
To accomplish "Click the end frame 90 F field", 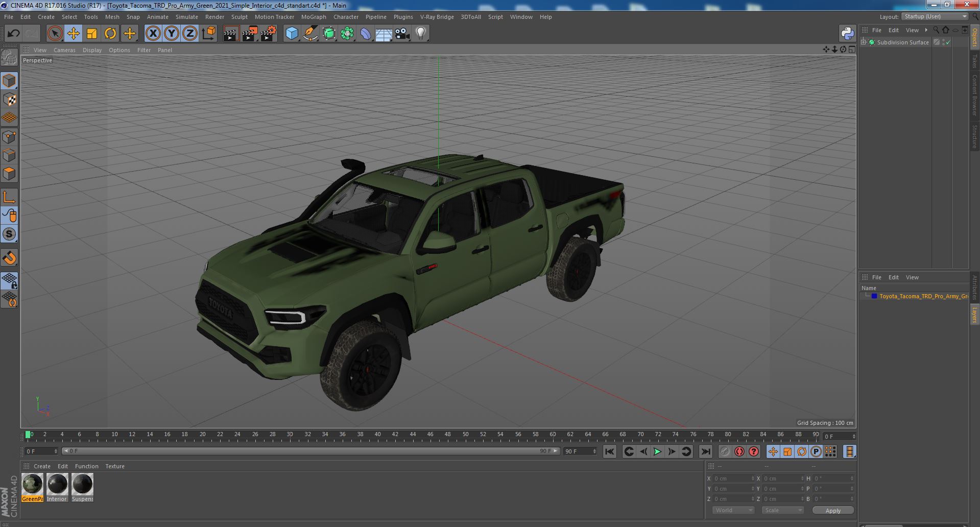I will pyautogui.click(x=580, y=451).
